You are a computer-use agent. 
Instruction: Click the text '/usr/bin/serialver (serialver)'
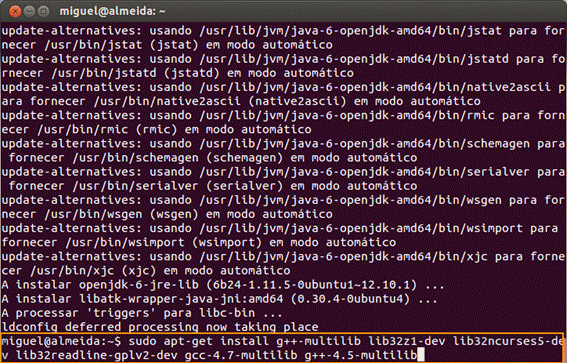pyautogui.click(x=178, y=186)
